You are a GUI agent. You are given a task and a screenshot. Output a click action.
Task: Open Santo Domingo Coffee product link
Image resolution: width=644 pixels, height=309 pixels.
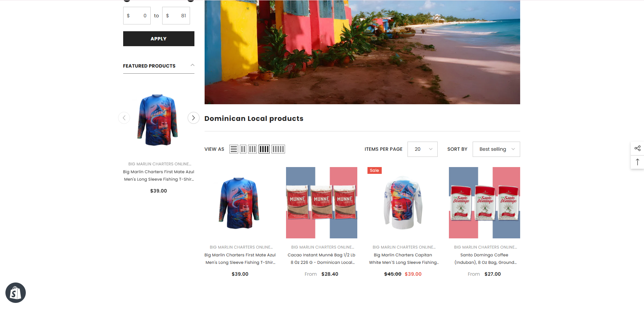point(485,259)
